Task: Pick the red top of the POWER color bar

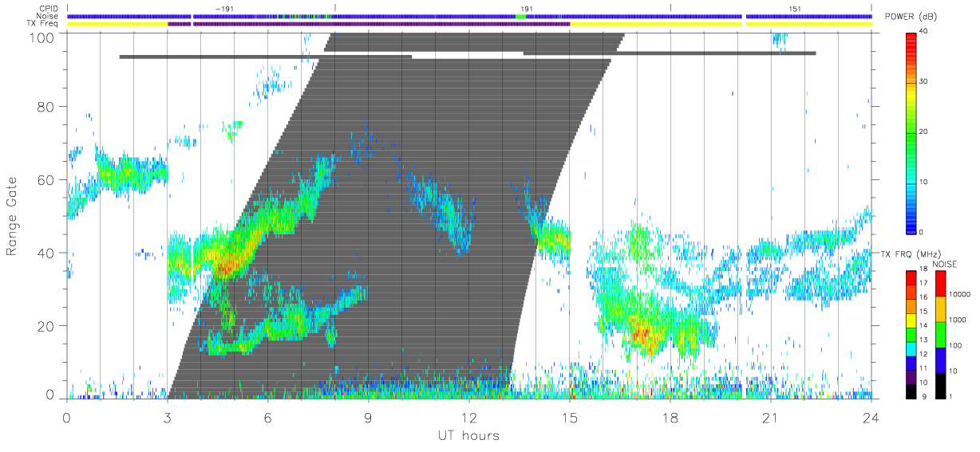Action: coord(912,37)
